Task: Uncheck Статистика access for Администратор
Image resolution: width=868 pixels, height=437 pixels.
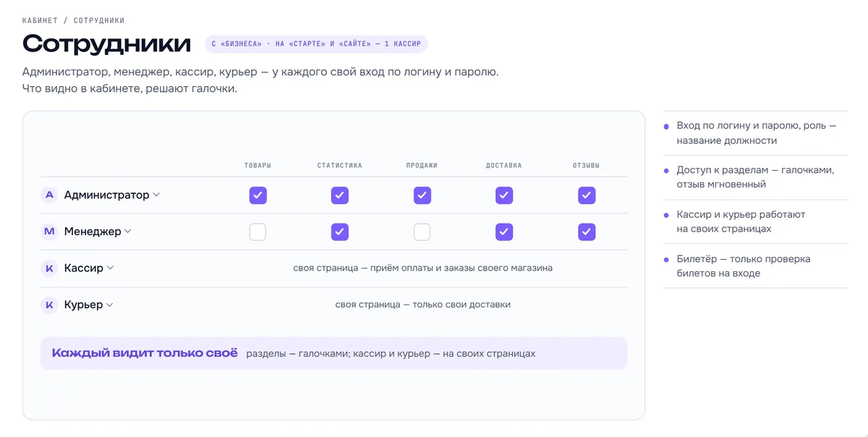Action: 340,195
